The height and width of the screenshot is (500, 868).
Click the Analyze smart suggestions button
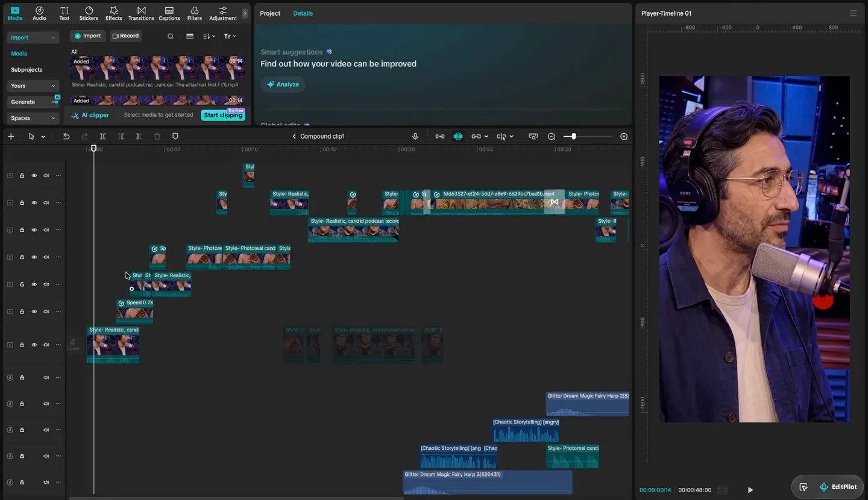tap(283, 84)
